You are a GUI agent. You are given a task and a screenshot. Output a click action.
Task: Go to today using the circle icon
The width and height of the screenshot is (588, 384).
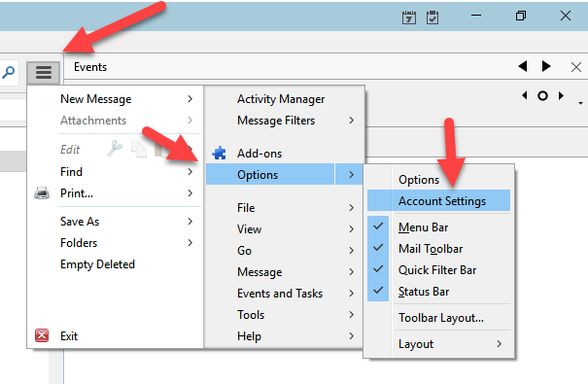coord(542,96)
